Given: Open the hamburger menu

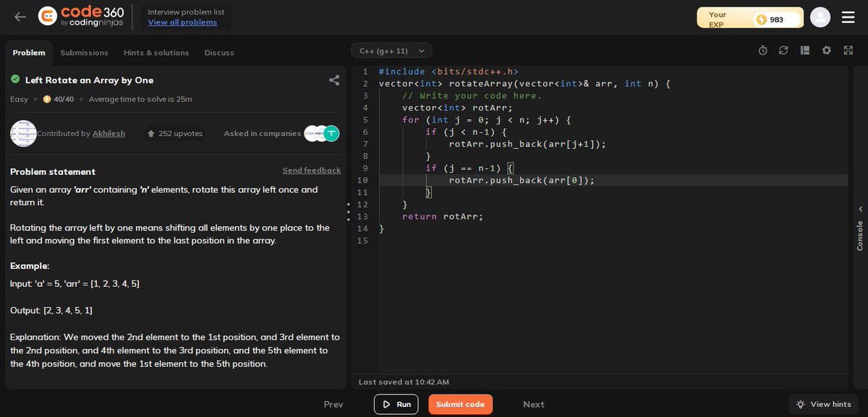Looking at the screenshot, I should click(848, 17).
